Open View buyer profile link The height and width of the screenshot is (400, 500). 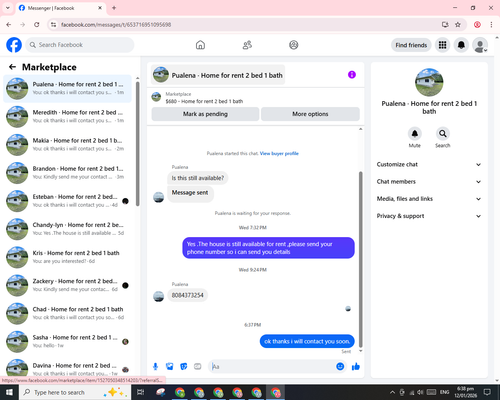279,153
